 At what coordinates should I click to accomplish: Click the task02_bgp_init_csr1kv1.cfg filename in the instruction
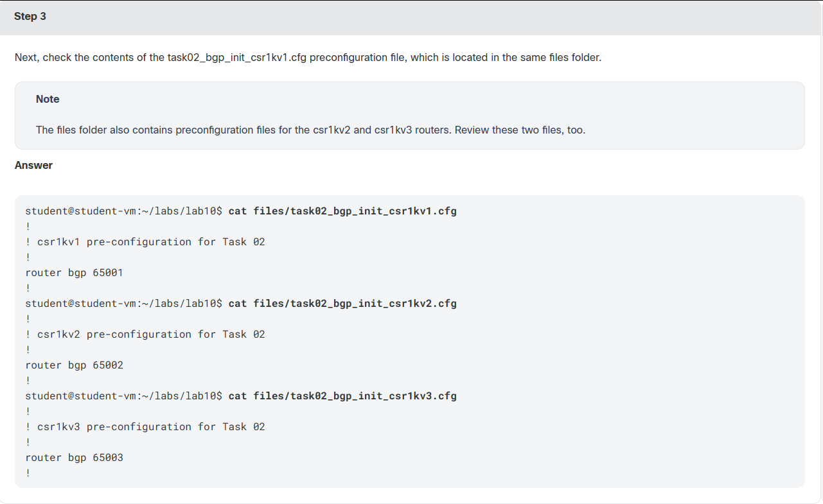point(237,57)
